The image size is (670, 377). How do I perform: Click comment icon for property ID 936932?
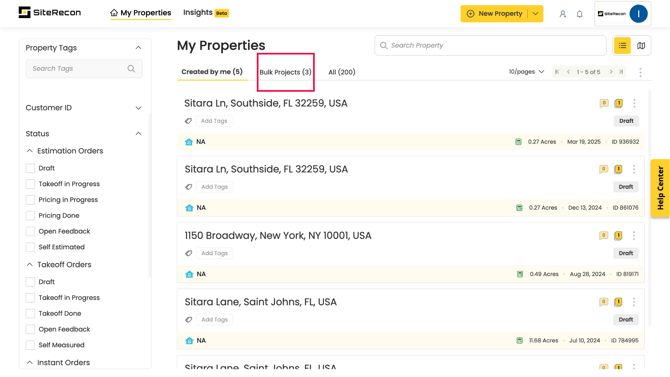click(604, 103)
